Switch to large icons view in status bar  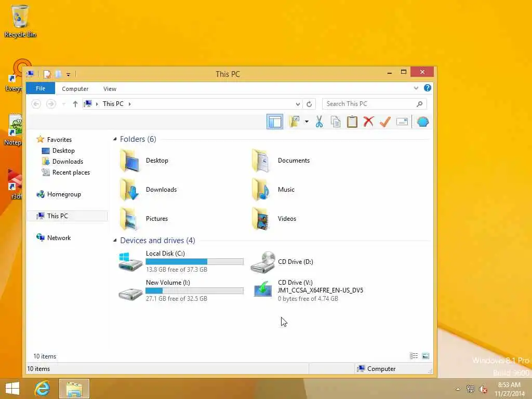[x=425, y=356]
